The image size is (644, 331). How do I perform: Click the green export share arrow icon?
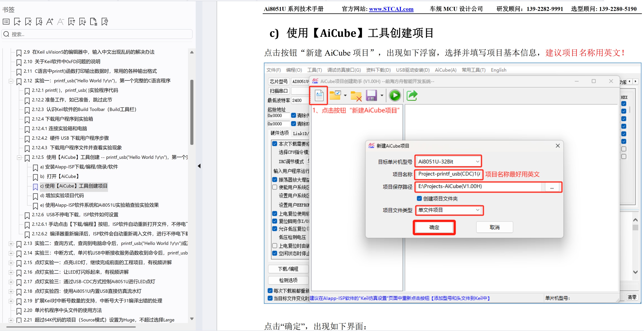[x=412, y=95]
